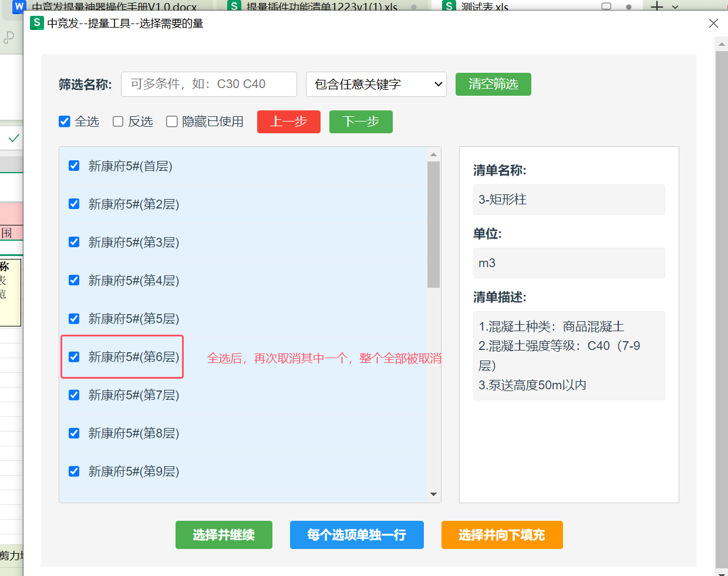Enable the 反选 checkbox
Viewport: 728px width, 576px height.
[x=118, y=122]
